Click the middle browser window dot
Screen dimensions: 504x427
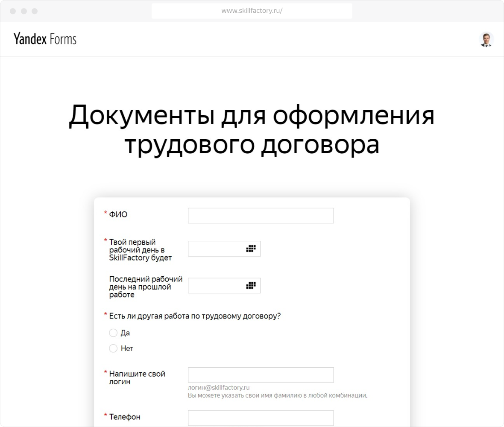(x=24, y=11)
